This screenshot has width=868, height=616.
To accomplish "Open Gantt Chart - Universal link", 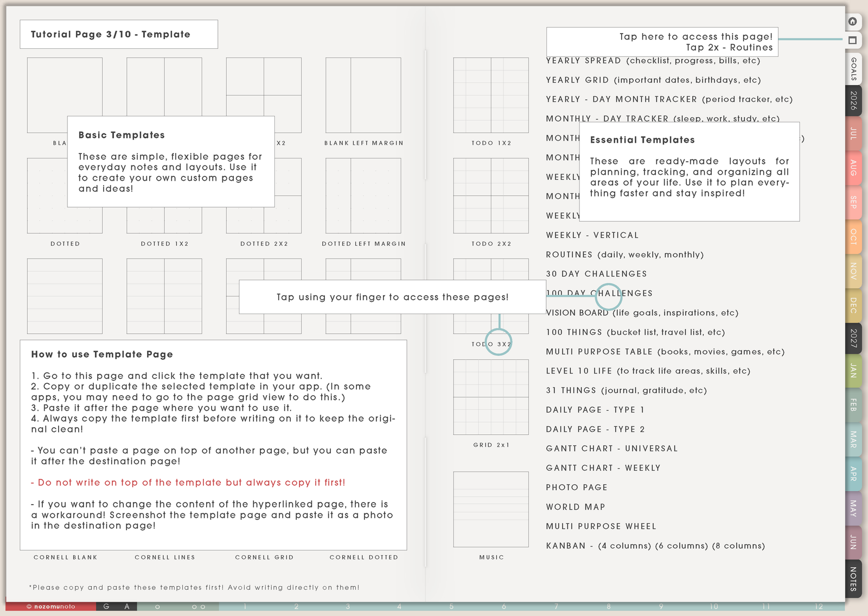I will coord(612,448).
